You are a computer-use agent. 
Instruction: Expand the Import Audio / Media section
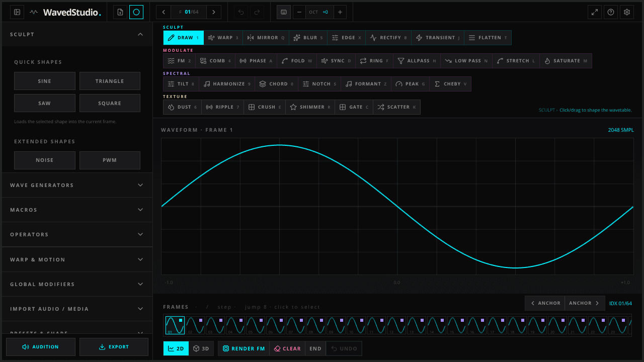pyautogui.click(x=77, y=309)
